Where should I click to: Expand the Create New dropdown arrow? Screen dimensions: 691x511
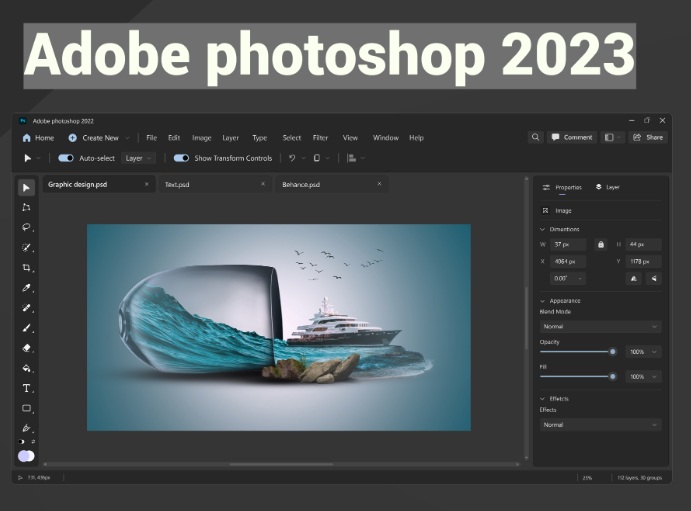point(128,138)
